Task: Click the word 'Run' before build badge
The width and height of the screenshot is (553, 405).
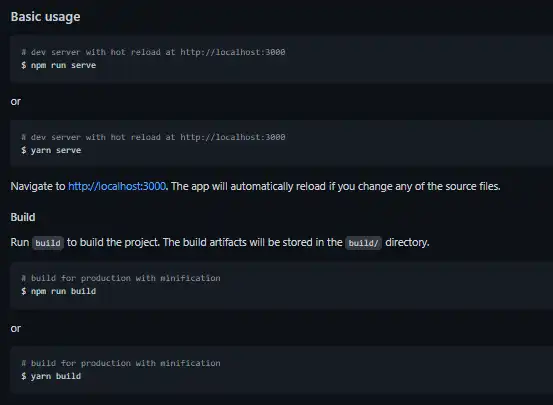Action: (20, 243)
